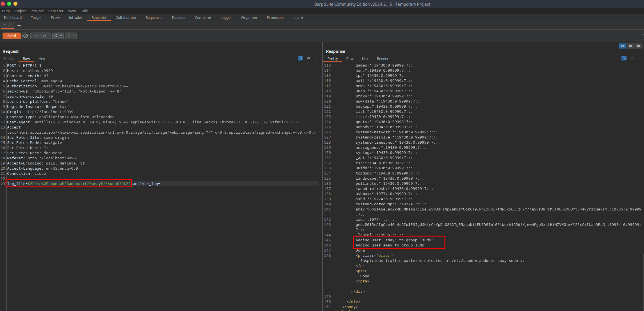Click the User-Agent header line
Screen dimensions: 644x311
point(153,122)
